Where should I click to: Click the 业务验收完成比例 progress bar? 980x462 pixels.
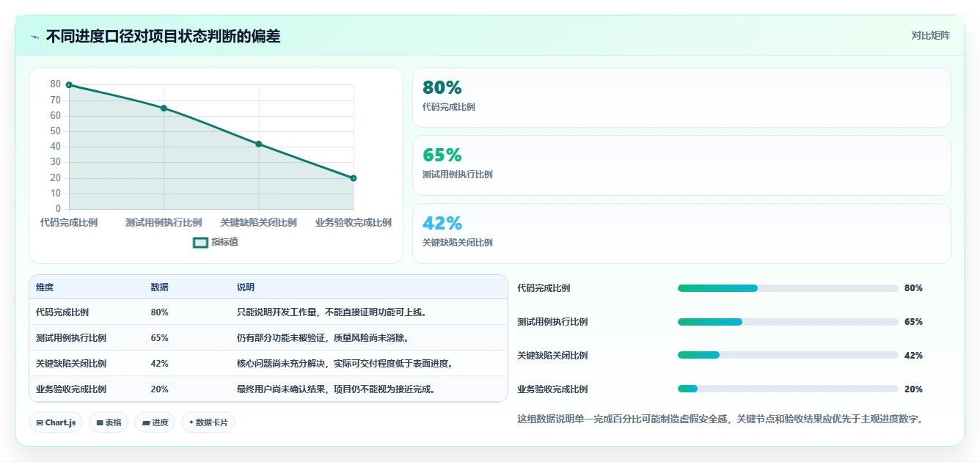click(x=788, y=389)
